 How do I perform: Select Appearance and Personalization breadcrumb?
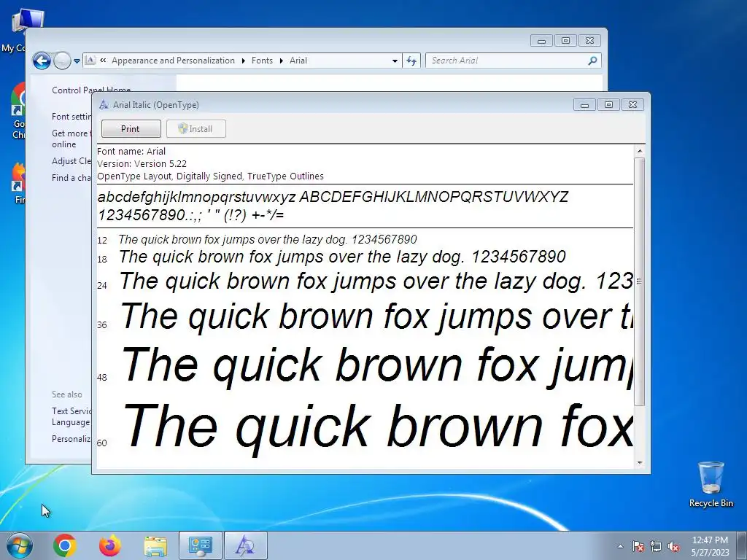[x=173, y=61]
